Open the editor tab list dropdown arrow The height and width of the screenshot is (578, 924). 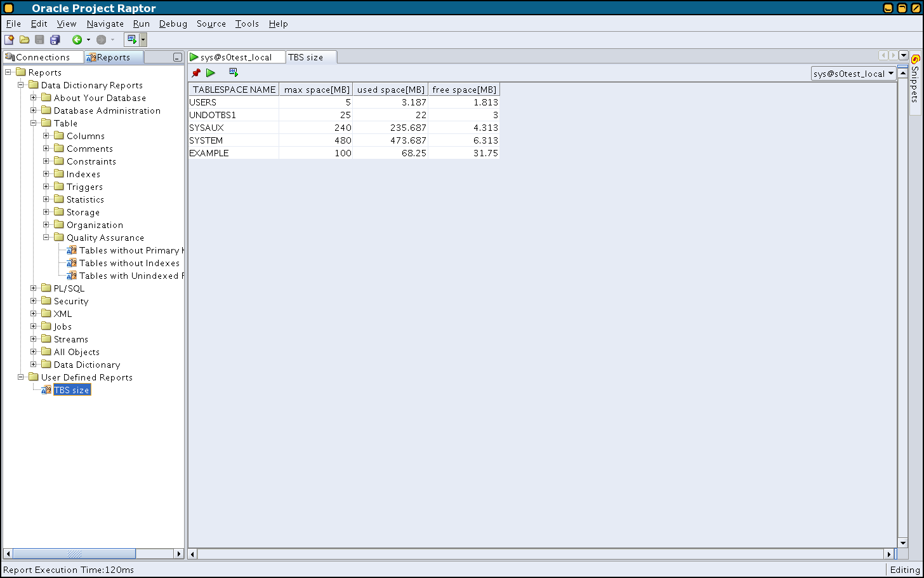904,56
